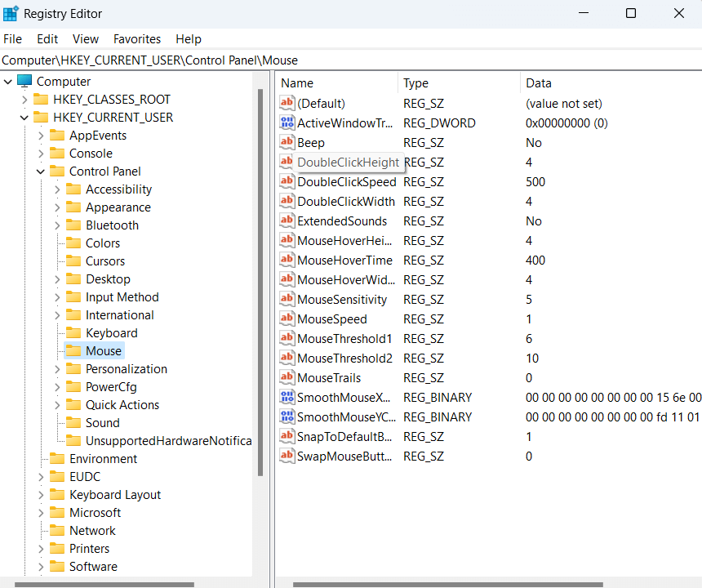Click the binary icon beside SmoothMouseXCurve
Viewport: 702px width, 588px height.
point(287,398)
